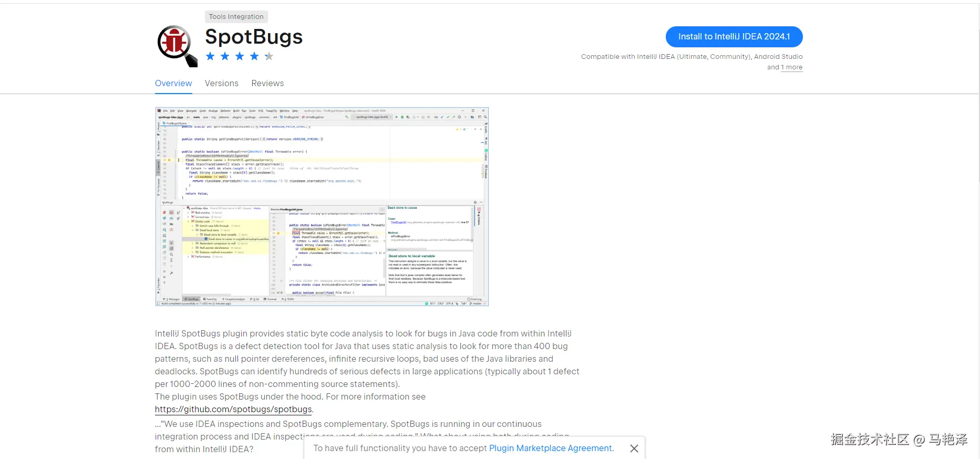The image size is (980, 459).
Task: Switch to the Versions tab
Action: coord(221,83)
